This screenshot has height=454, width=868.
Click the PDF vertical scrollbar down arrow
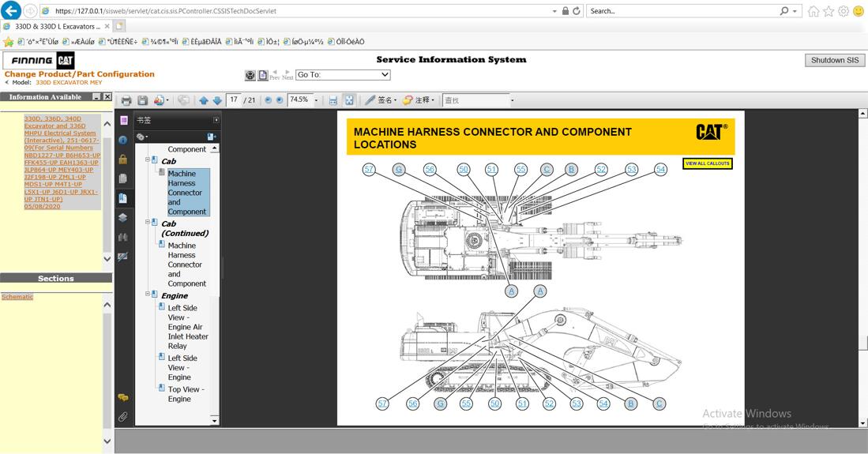pyautogui.click(x=862, y=422)
